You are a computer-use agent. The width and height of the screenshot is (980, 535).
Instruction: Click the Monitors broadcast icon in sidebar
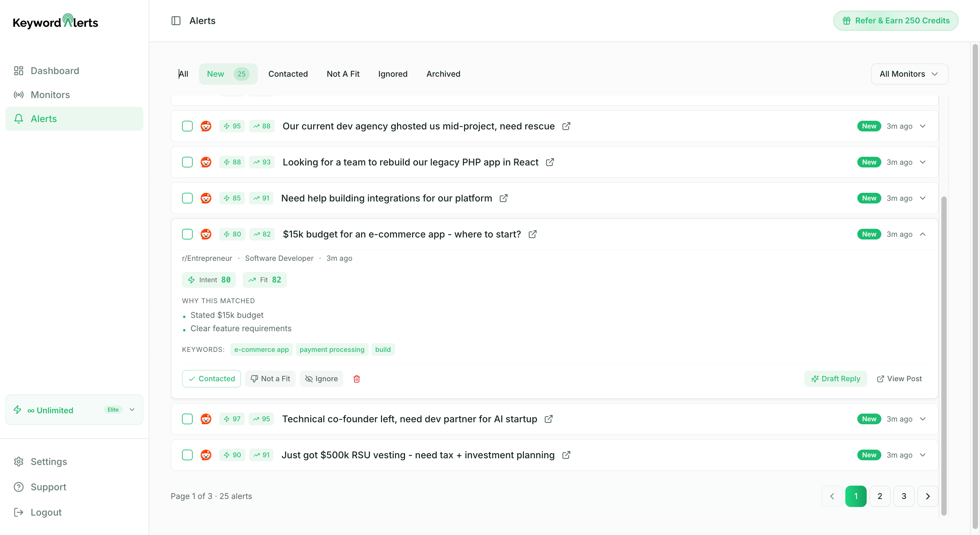pos(18,95)
